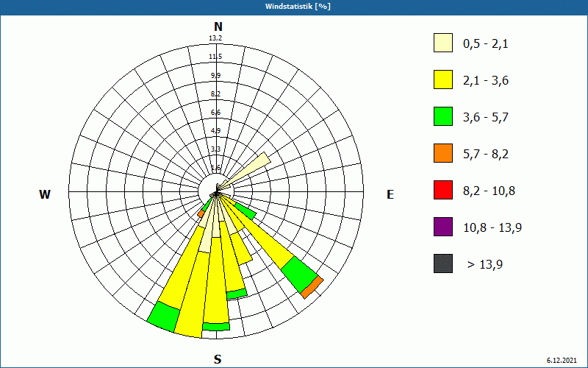The width and height of the screenshot is (588, 368).
Task: Click the purple 10,8 - 13,9 legend swatch
Action: point(443,227)
